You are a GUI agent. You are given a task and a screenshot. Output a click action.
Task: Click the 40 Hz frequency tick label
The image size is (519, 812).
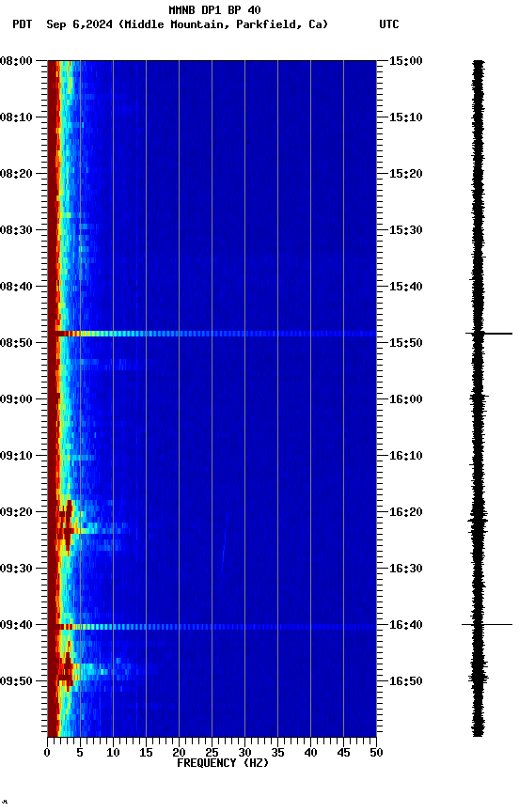(x=310, y=753)
